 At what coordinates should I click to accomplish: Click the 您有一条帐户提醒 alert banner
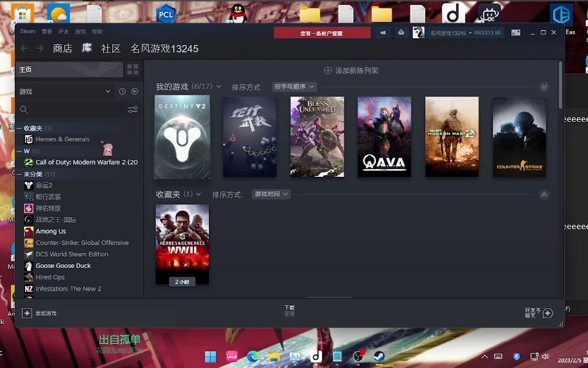[323, 32]
